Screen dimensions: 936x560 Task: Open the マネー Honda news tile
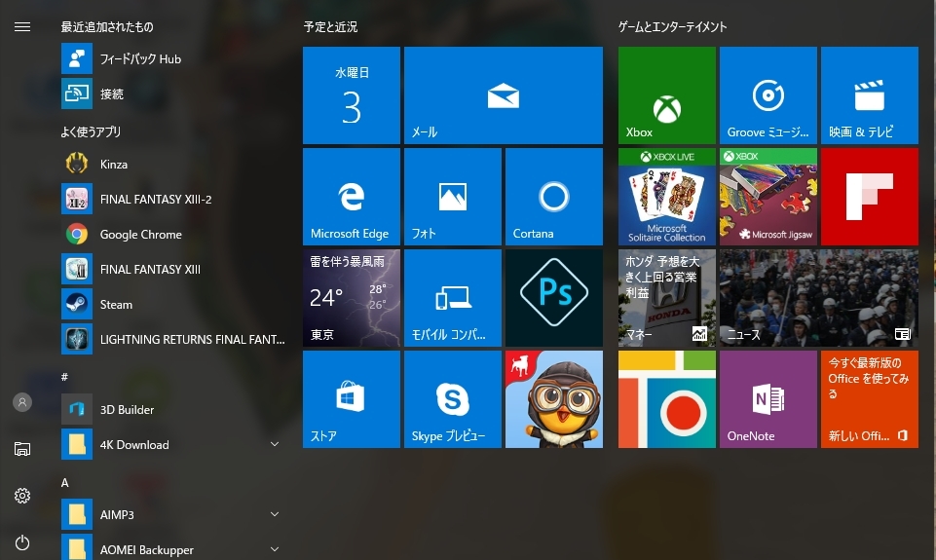(667, 298)
